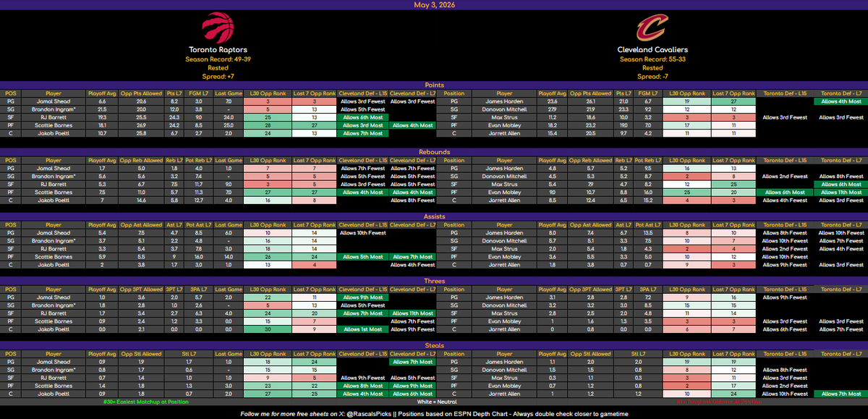This screenshot has width=868, height=419.
Task: Click Allows 9th Most in Jamal Shead's Threes row
Action: pyautogui.click(x=364, y=297)
